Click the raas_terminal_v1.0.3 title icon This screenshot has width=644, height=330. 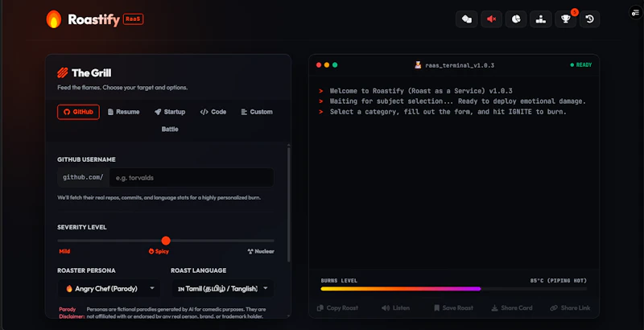pos(418,65)
